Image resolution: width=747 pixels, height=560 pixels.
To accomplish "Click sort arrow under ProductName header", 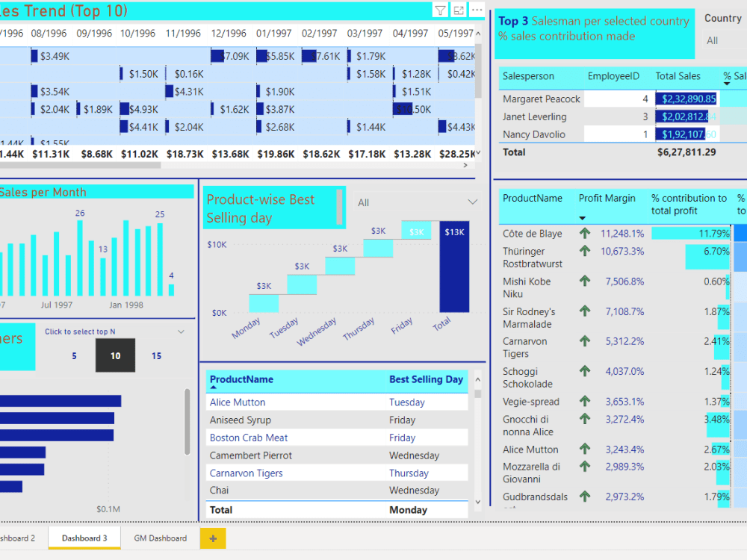I will click(x=213, y=388).
